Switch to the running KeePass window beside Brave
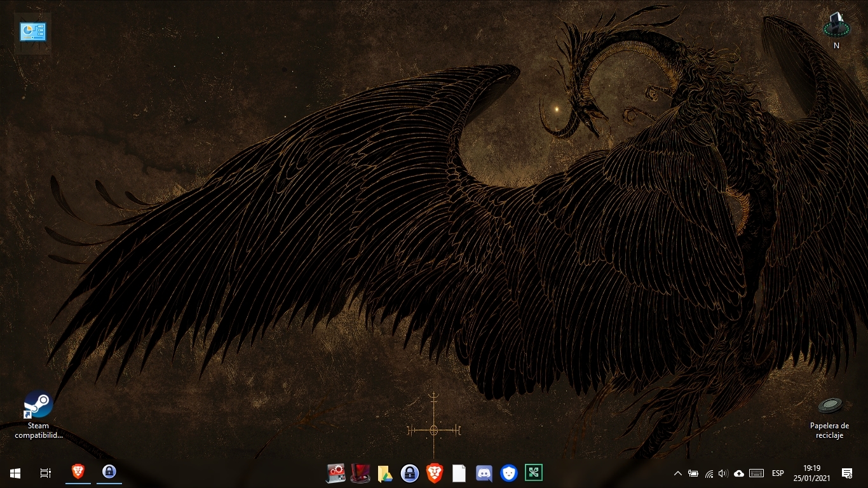Viewport: 868px width, 488px height. click(109, 472)
